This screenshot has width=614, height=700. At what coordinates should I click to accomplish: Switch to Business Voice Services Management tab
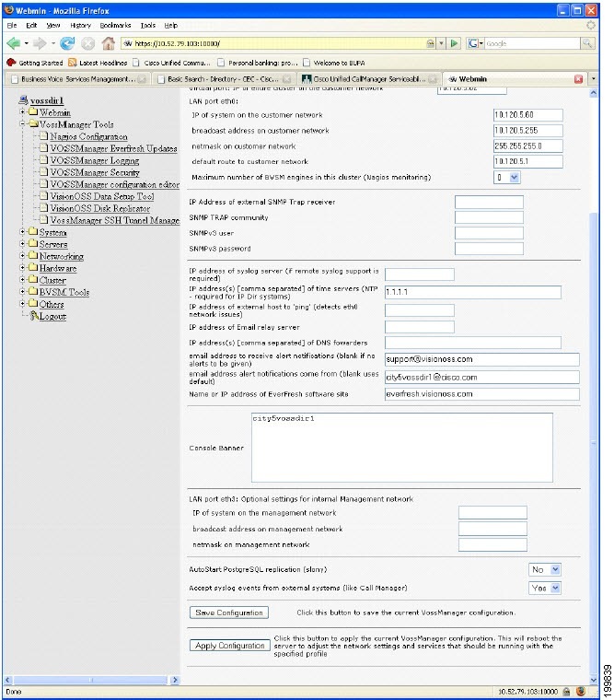pyautogui.click(x=78, y=79)
